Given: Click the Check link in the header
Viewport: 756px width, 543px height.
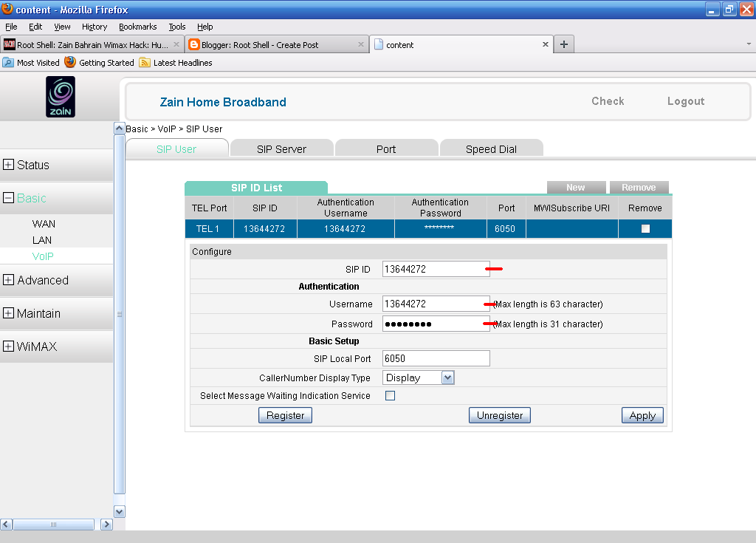Looking at the screenshot, I should point(608,101).
